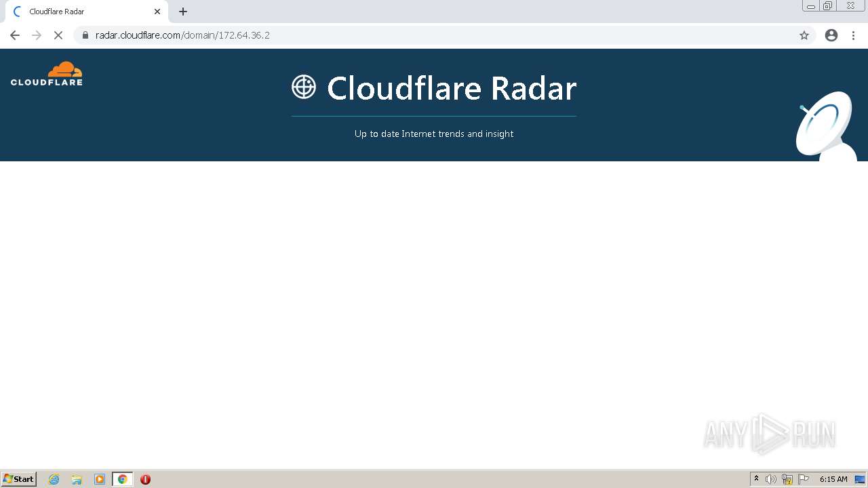Bookmark this page with star icon
The image size is (868, 488).
point(804,35)
